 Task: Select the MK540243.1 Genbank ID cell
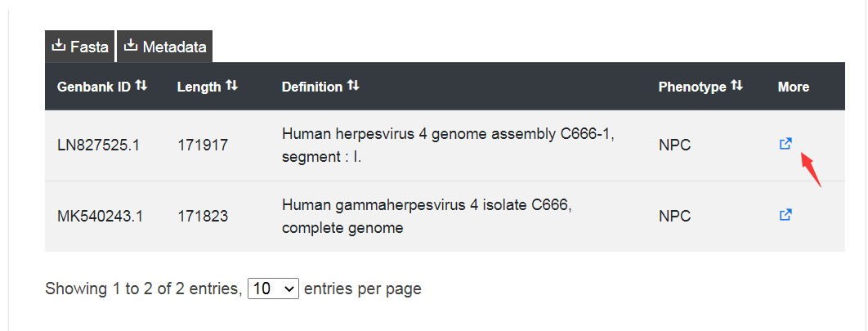(x=101, y=216)
